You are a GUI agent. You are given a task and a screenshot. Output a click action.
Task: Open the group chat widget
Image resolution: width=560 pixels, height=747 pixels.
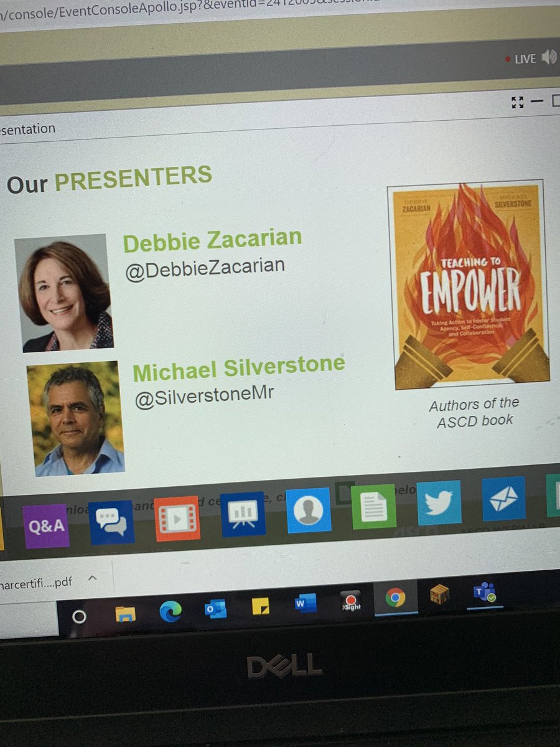(111, 522)
